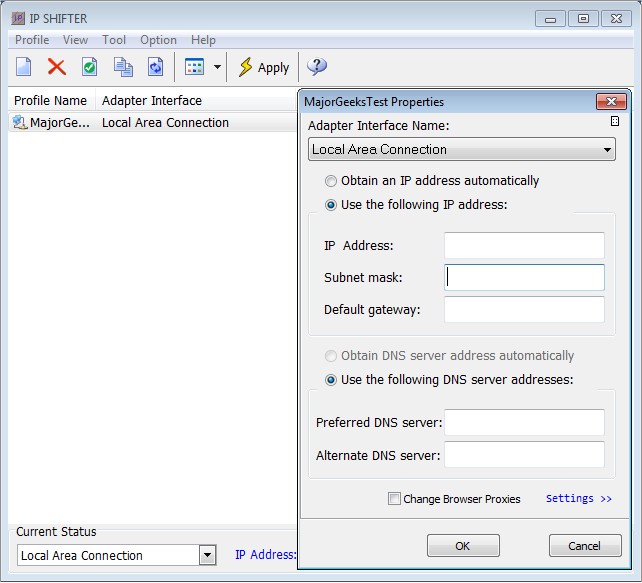Maximize the IP SHIFTER window

(583, 19)
